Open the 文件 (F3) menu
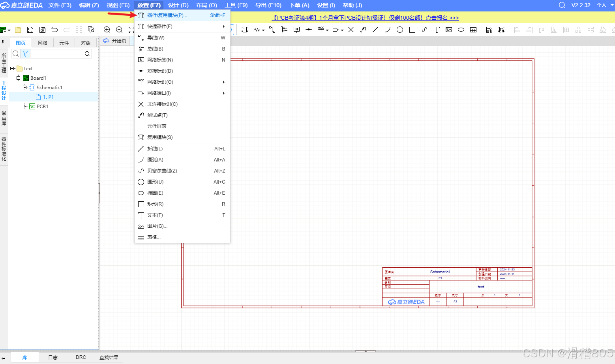The width and height of the screenshot is (615, 364). coord(60,5)
